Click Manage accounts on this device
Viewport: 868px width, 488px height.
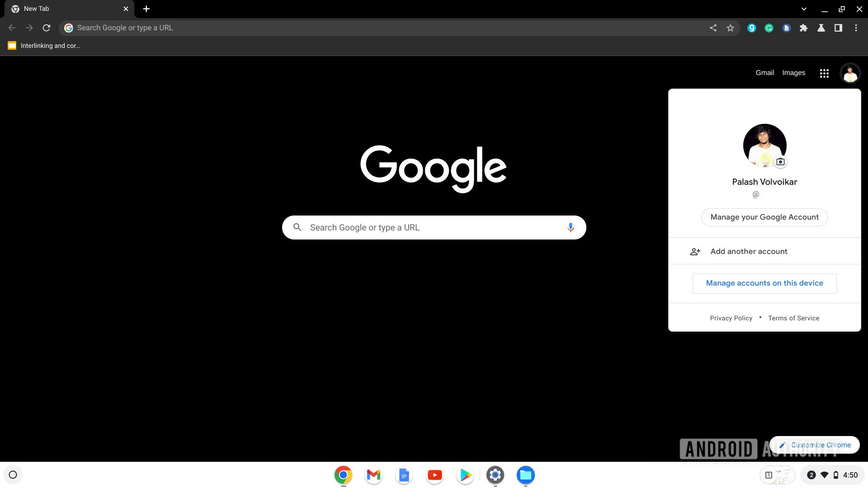(764, 283)
